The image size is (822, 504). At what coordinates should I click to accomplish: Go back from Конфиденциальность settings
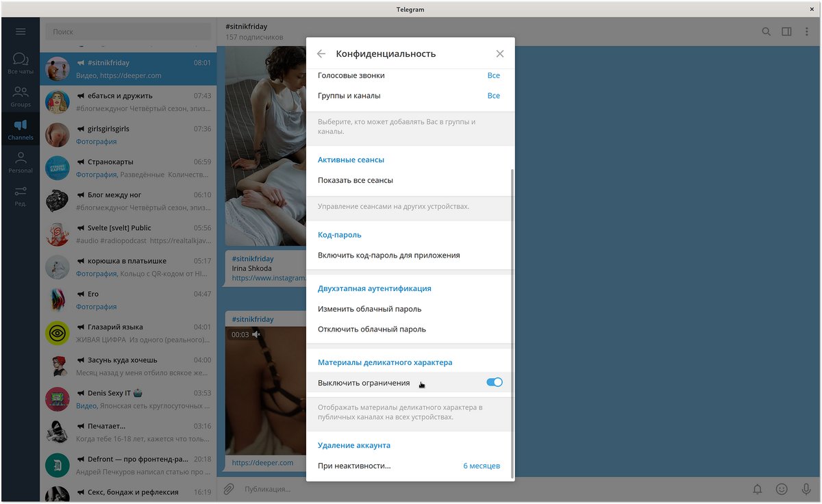321,53
